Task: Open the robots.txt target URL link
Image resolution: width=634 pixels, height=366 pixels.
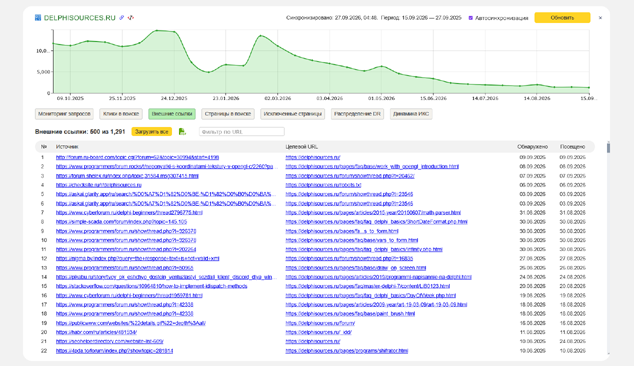Action: [323, 185]
